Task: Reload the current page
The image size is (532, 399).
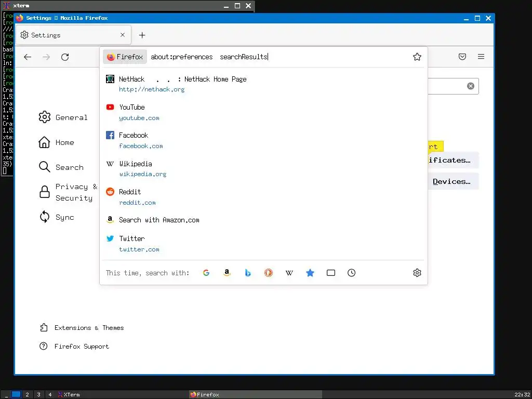Action: pyautogui.click(x=65, y=57)
